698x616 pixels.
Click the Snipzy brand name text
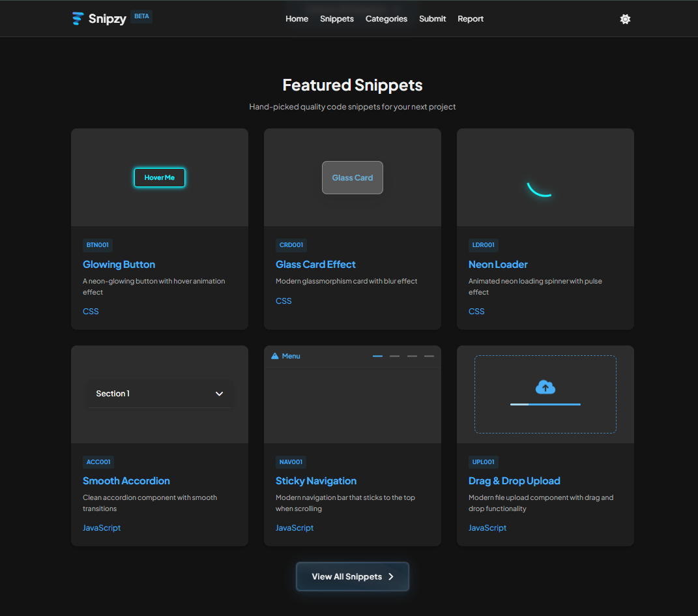click(x=108, y=19)
